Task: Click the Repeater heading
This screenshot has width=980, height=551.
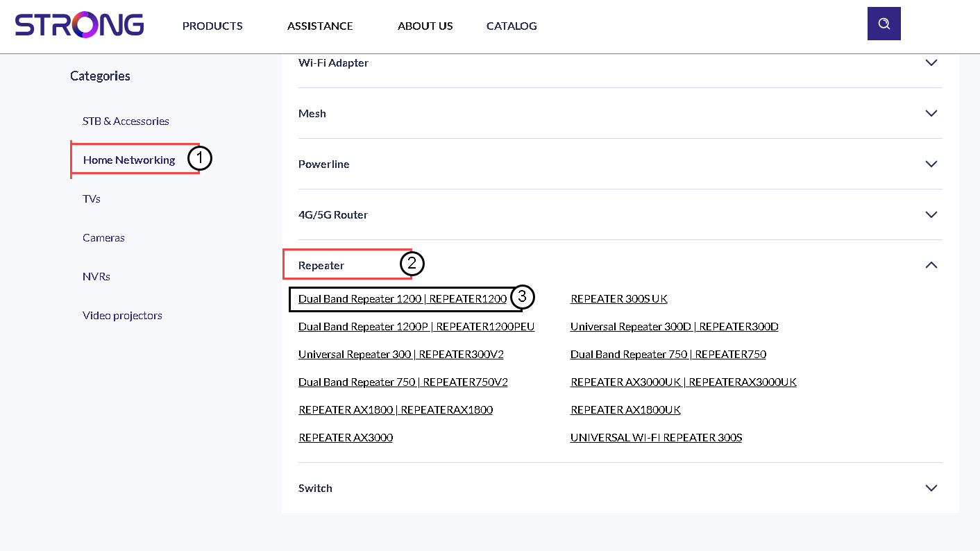Action: (321, 265)
